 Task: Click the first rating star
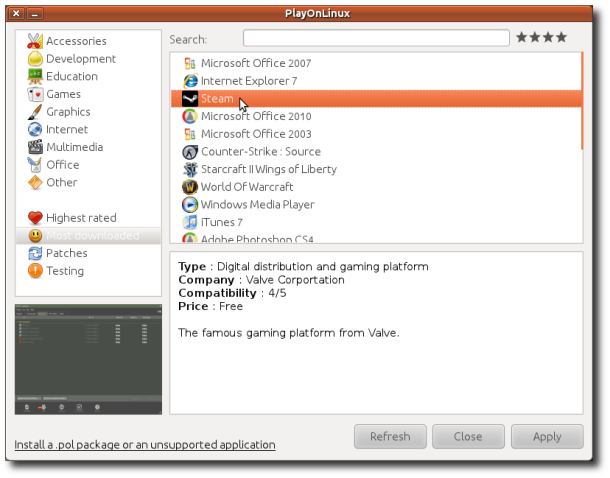pyautogui.click(x=522, y=37)
